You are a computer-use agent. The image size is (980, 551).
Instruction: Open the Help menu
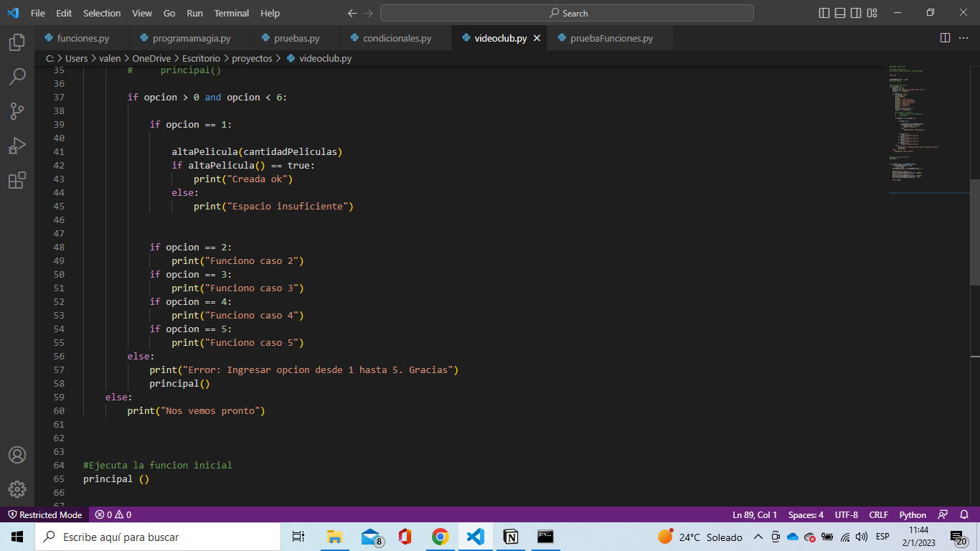click(x=270, y=13)
